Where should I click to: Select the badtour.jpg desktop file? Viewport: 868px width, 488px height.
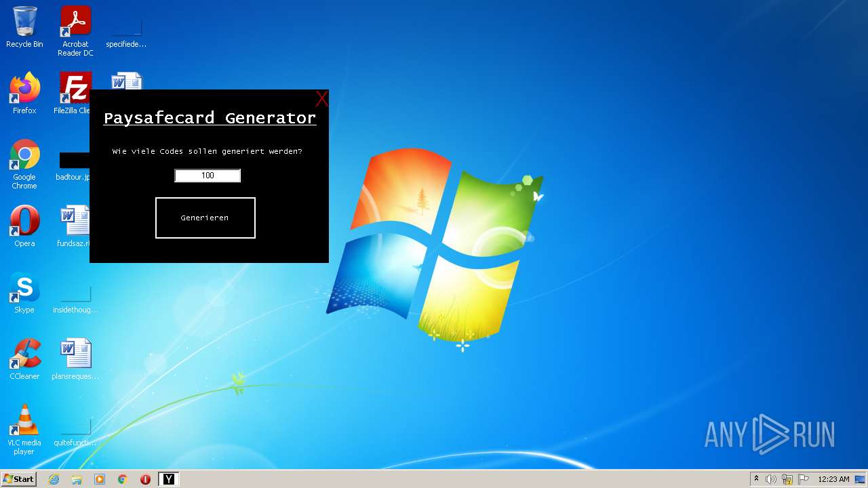73,167
